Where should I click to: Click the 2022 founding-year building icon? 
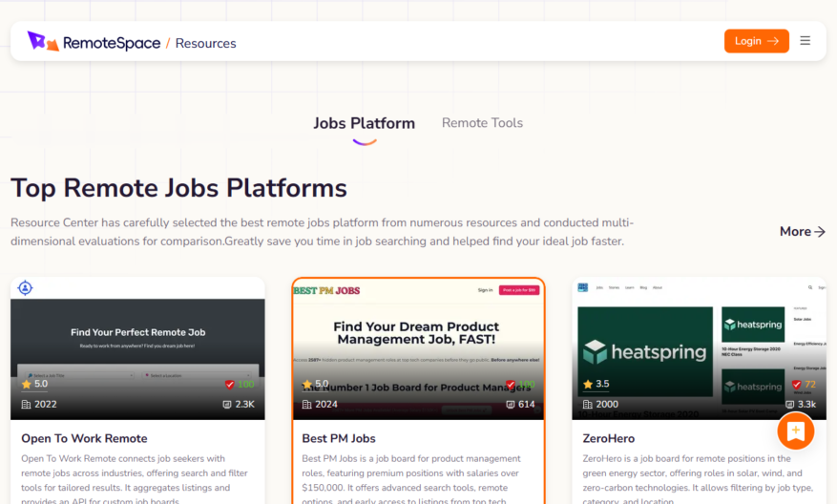26,404
